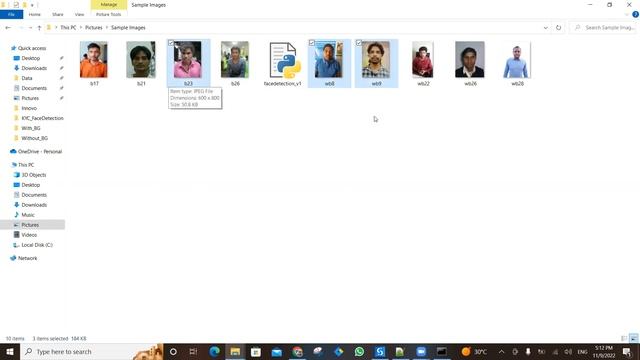Select the b26 image thumbnail
The width and height of the screenshot is (640, 360).
(x=235, y=60)
